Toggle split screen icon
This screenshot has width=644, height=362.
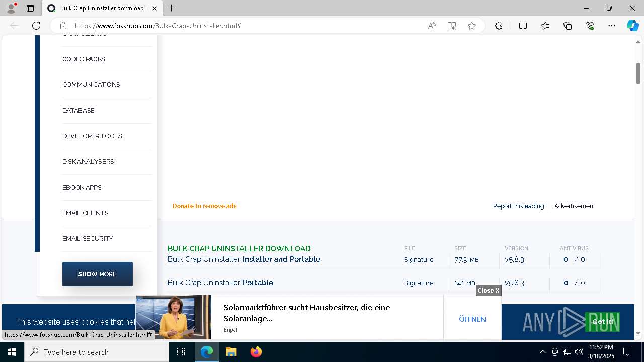[523, 26]
